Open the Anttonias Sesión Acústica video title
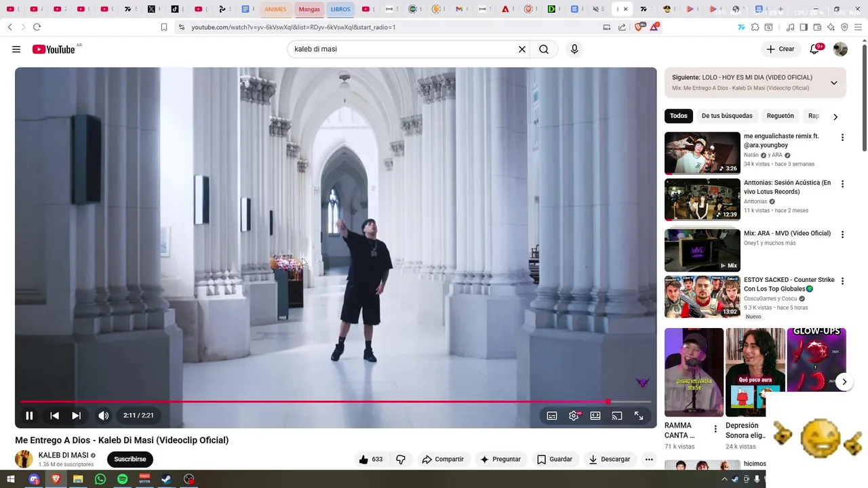 (x=787, y=187)
